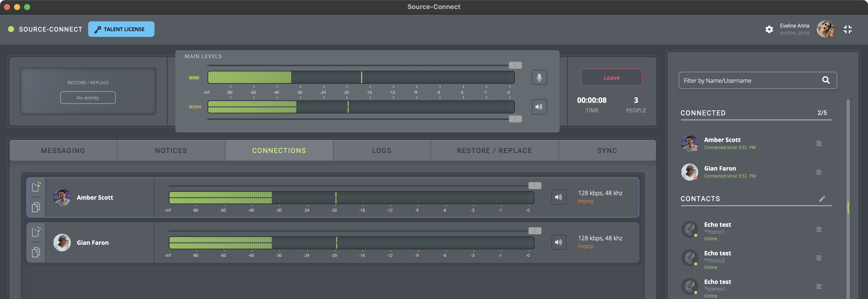Open settings gear icon
Screen dimensions: 868x299
[x=769, y=29]
